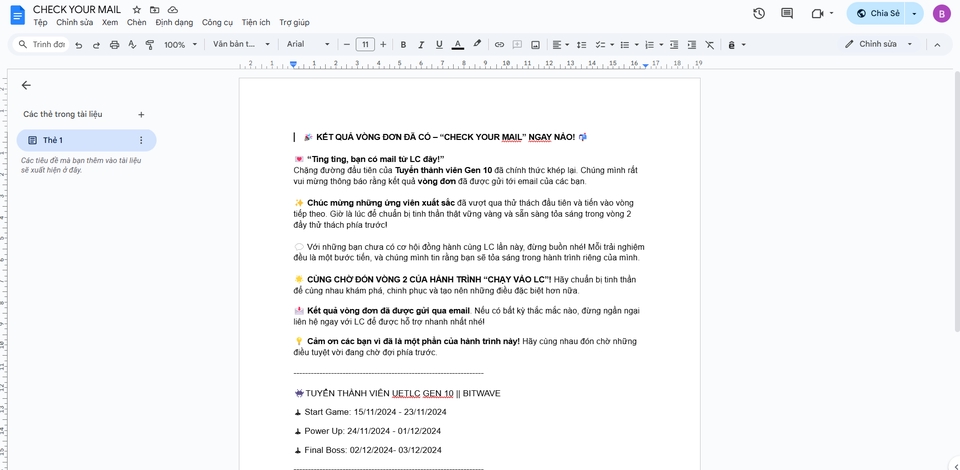The image size is (960, 470).
Task: Open the Định dạng menu
Action: [174, 23]
